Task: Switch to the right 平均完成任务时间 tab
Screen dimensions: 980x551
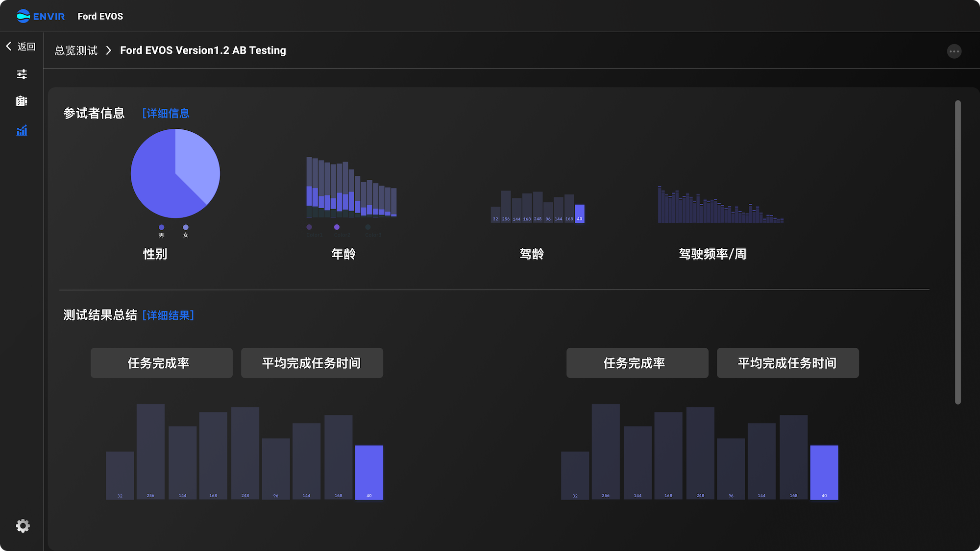Action: click(x=787, y=363)
